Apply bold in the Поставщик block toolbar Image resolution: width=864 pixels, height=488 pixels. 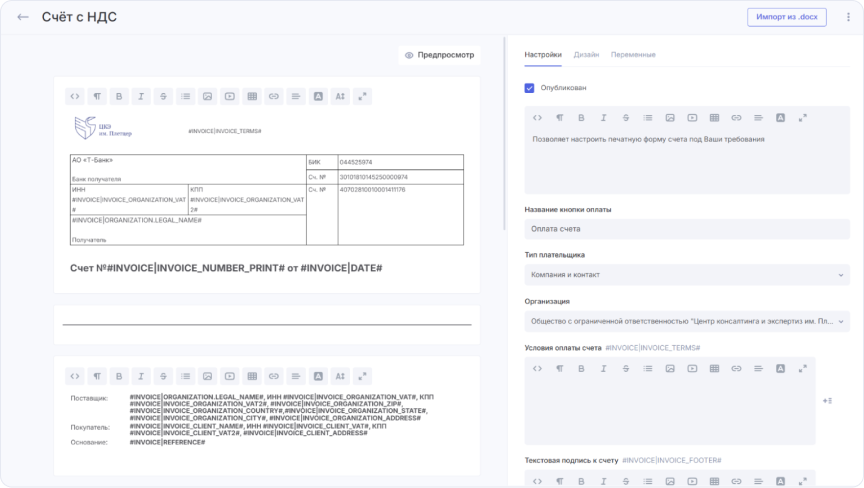pyautogui.click(x=119, y=376)
